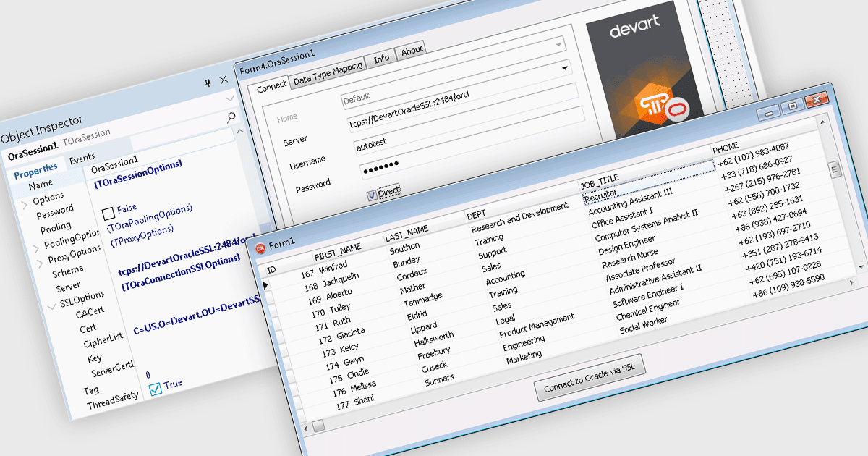The height and width of the screenshot is (456, 868).
Task: Click the (TOraSessionOptions) property value
Action: tap(137, 174)
